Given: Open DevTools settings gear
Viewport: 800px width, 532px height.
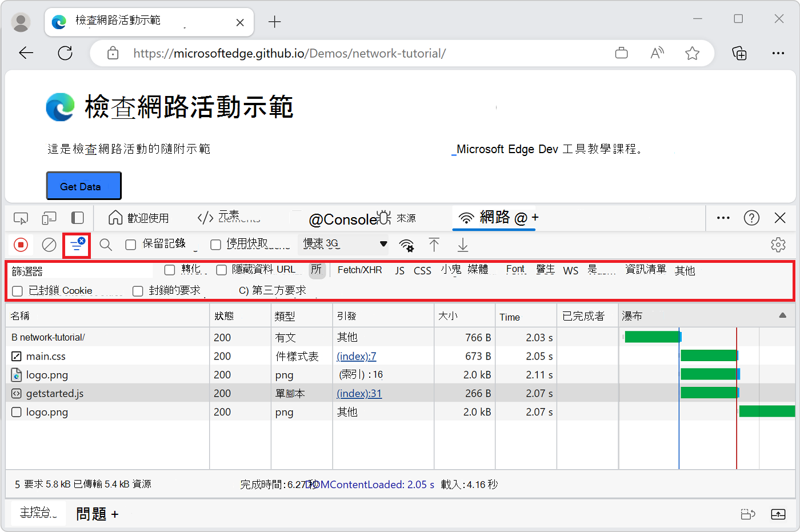Looking at the screenshot, I should (778, 245).
